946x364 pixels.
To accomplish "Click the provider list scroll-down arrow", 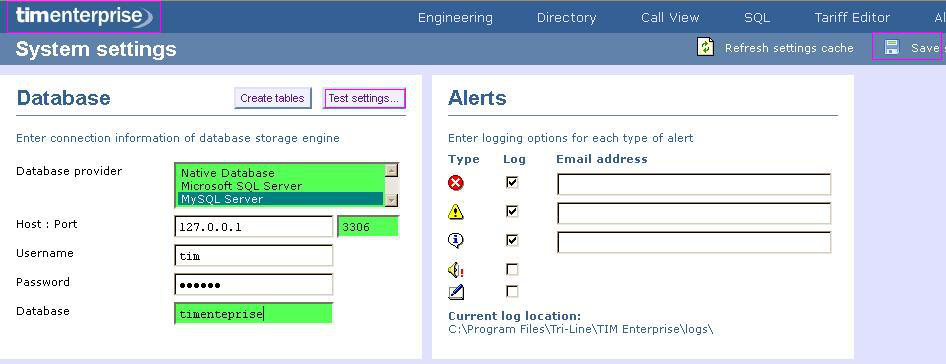I will [391, 200].
